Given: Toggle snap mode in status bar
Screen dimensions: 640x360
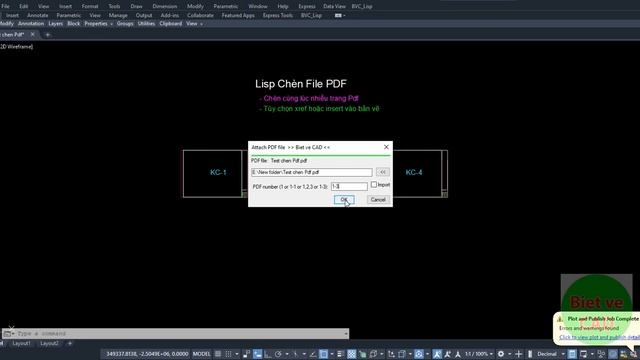Looking at the screenshot, I should tap(229, 354).
